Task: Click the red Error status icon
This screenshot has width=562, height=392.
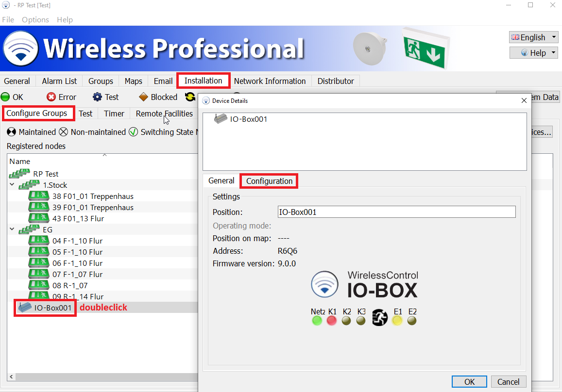Action: pyautogui.click(x=51, y=97)
